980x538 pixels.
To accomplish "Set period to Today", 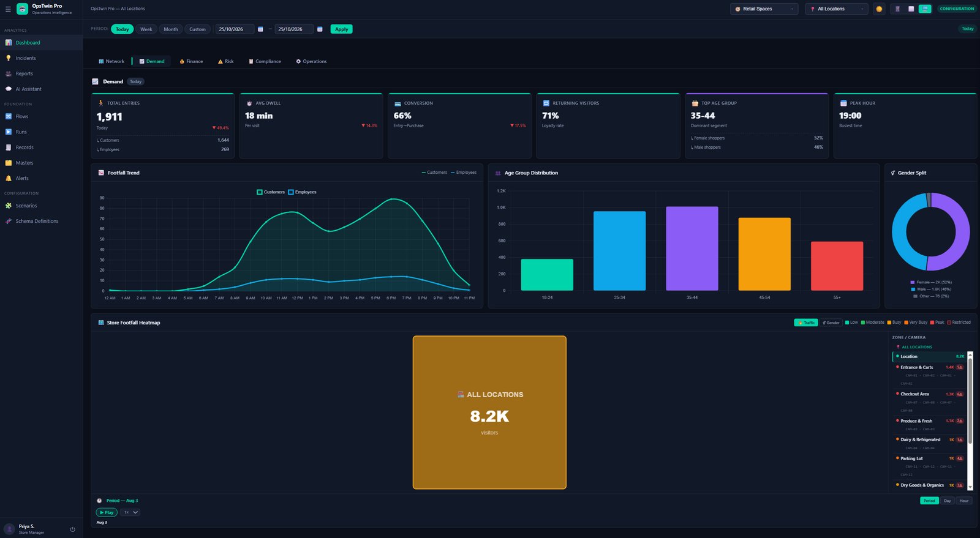I will [123, 29].
